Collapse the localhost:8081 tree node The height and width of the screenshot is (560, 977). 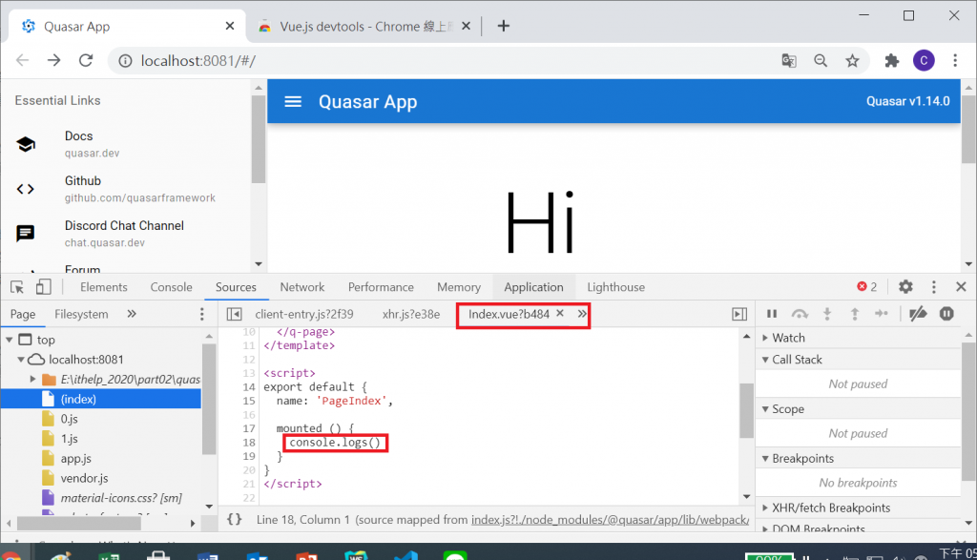tap(21, 360)
